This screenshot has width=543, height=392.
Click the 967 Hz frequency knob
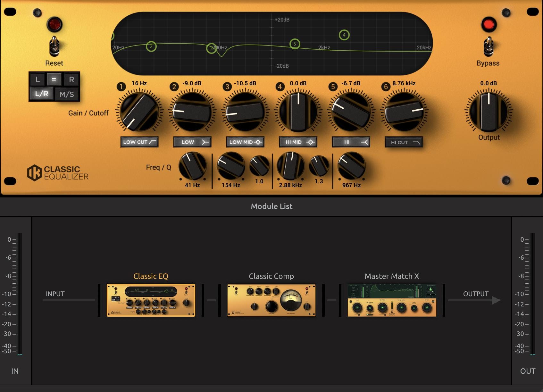(352, 166)
